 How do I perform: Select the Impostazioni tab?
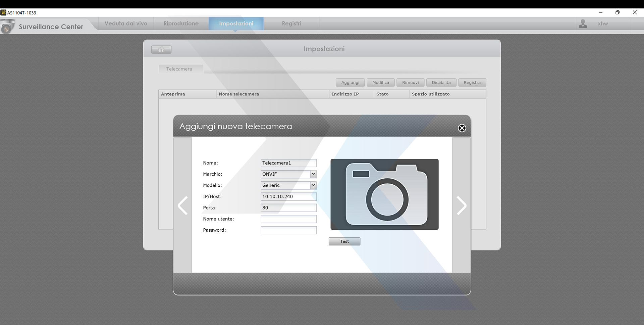pos(236,24)
